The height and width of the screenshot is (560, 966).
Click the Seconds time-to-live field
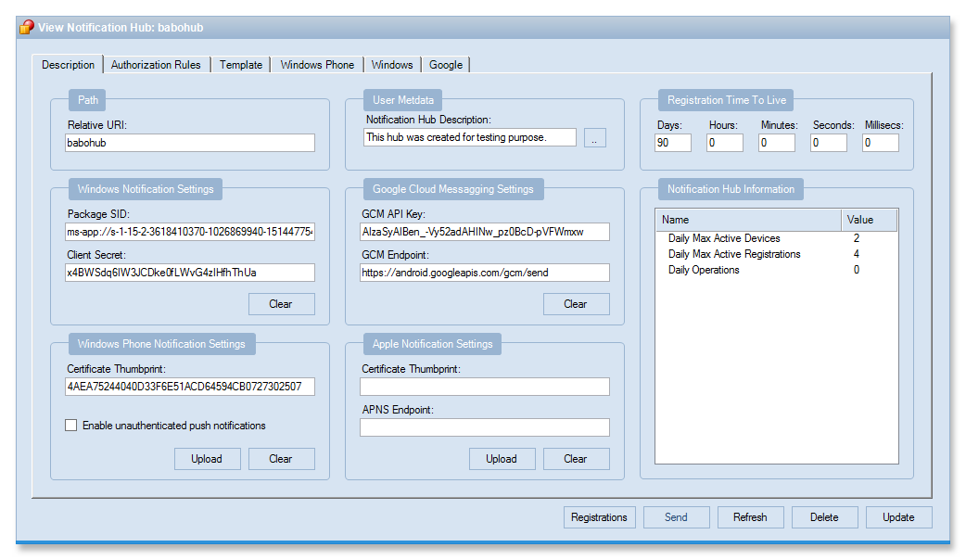(829, 143)
